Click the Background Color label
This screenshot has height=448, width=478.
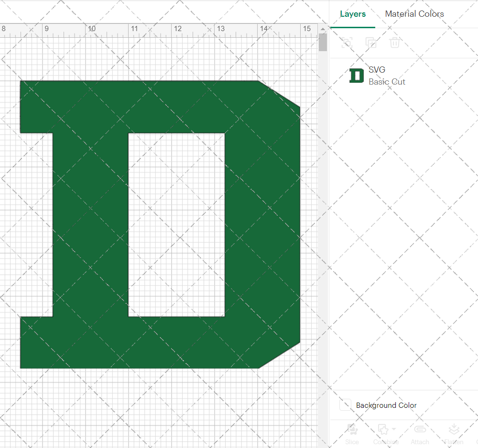point(386,405)
